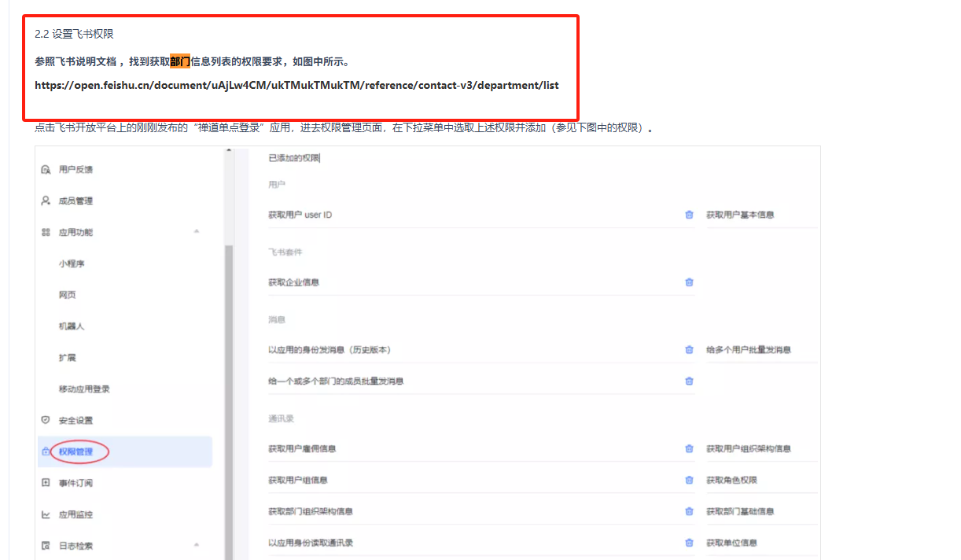Open the 移动应用登录 sub-item

pos(84,389)
